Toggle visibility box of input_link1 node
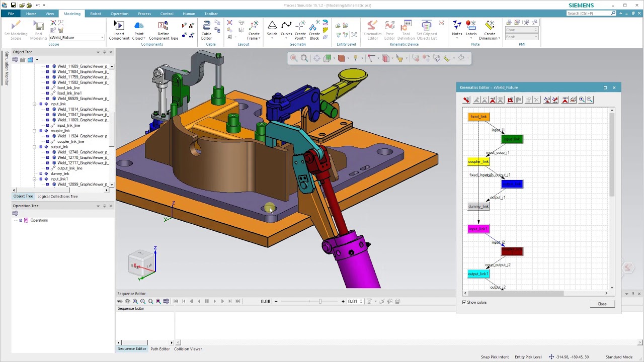 coord(41,179)
